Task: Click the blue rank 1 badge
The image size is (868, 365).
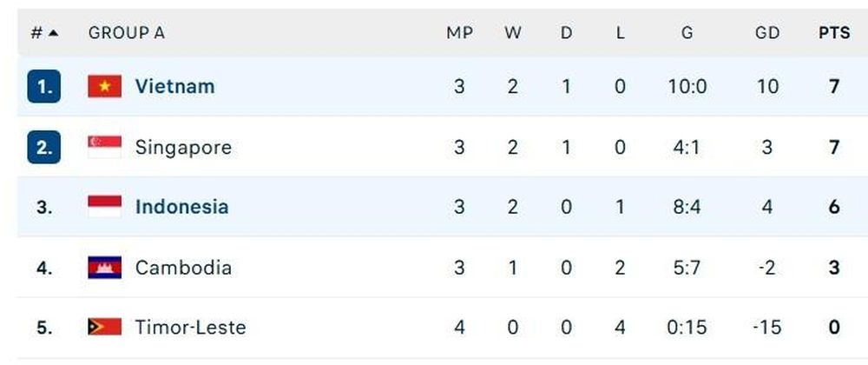Action: [43, 86]
